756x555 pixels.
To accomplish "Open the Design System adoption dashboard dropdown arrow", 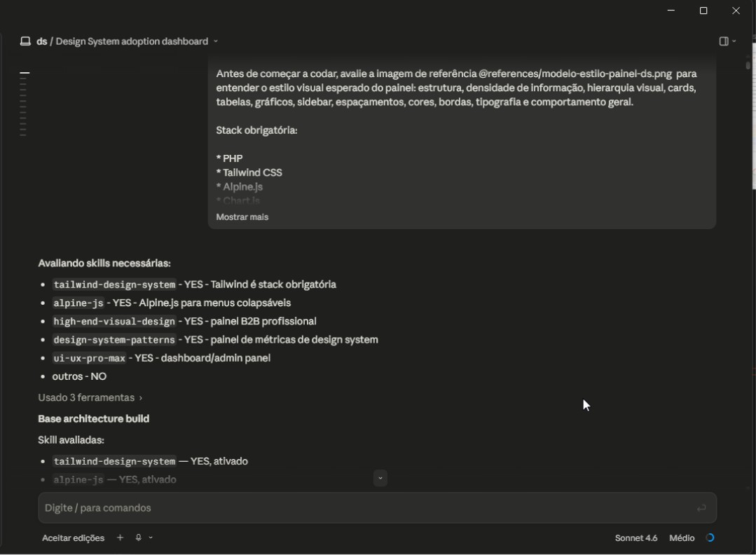I will 216,41.
